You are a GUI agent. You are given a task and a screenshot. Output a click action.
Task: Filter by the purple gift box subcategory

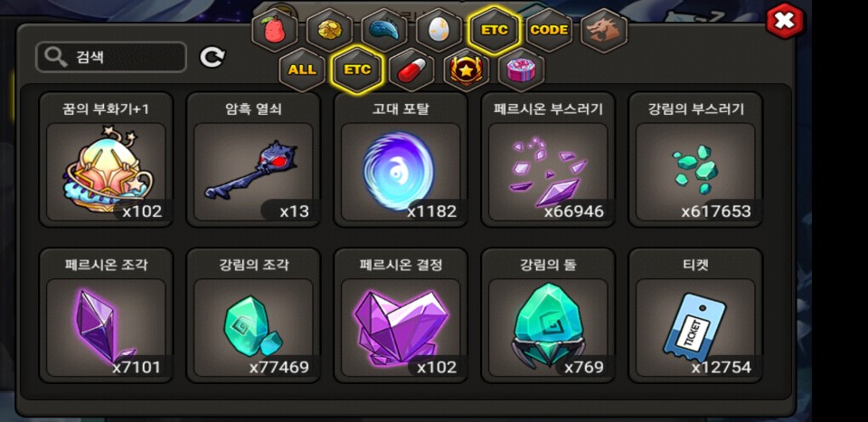tap(521, 70)
